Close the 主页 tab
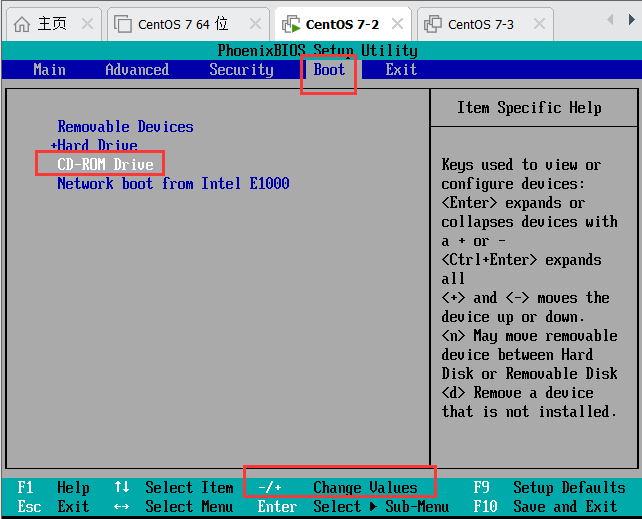The image size is (642, 519). (x=87, y=24)
